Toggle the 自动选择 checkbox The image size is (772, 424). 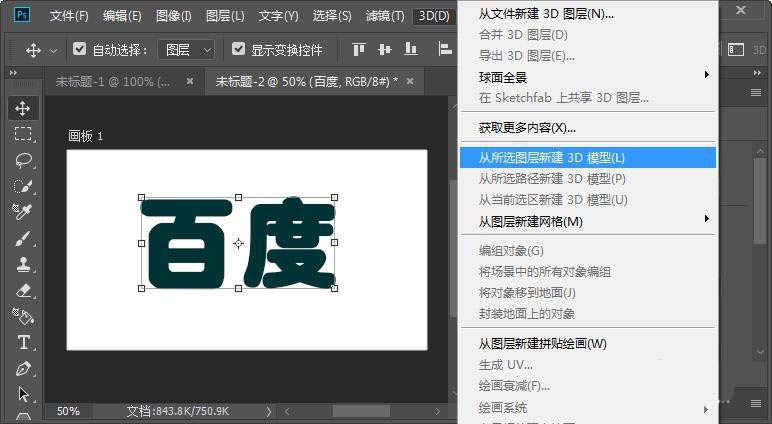pyautogui.click(x=80, y=49)
